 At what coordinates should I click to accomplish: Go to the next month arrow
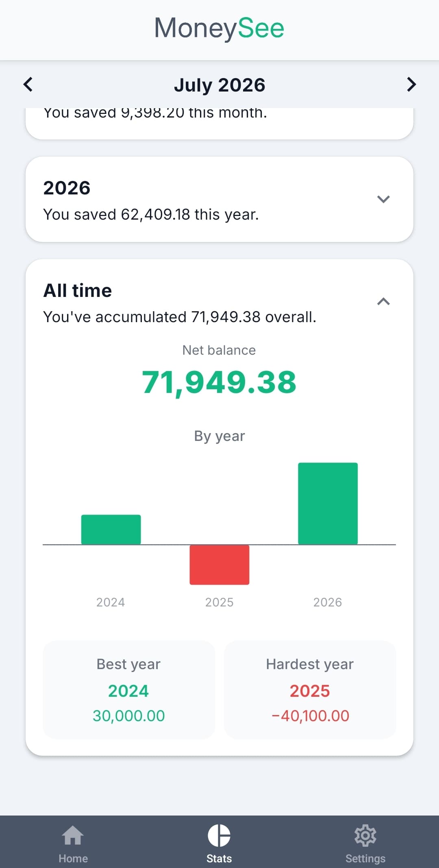pos(411,85)
